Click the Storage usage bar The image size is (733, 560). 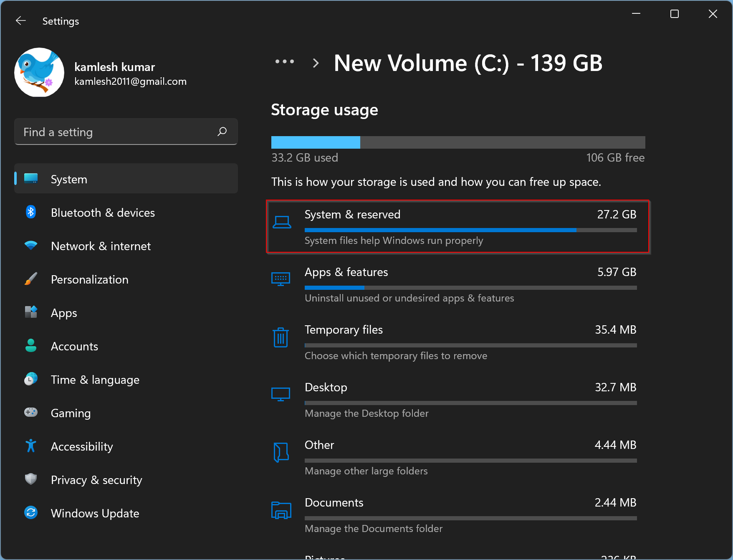[x=458, y=142]
